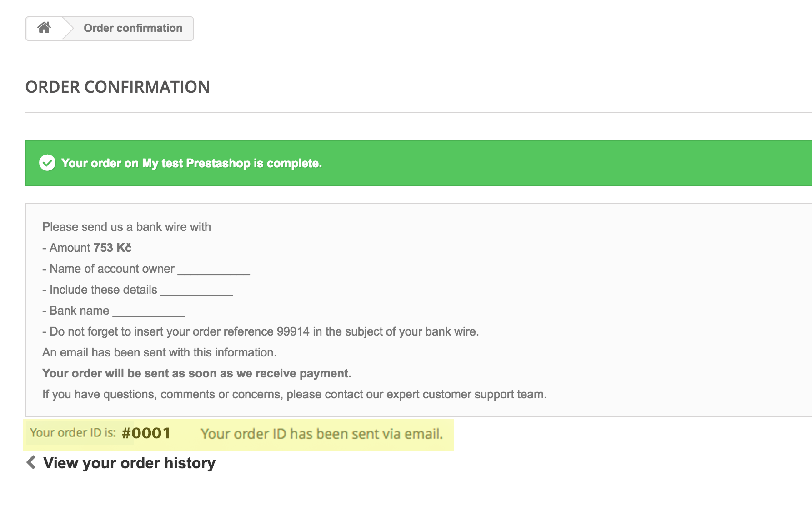Select the Order confirmation breadcrumb item
The width and height of the screenshot is (812, 511).
(133, 28)
